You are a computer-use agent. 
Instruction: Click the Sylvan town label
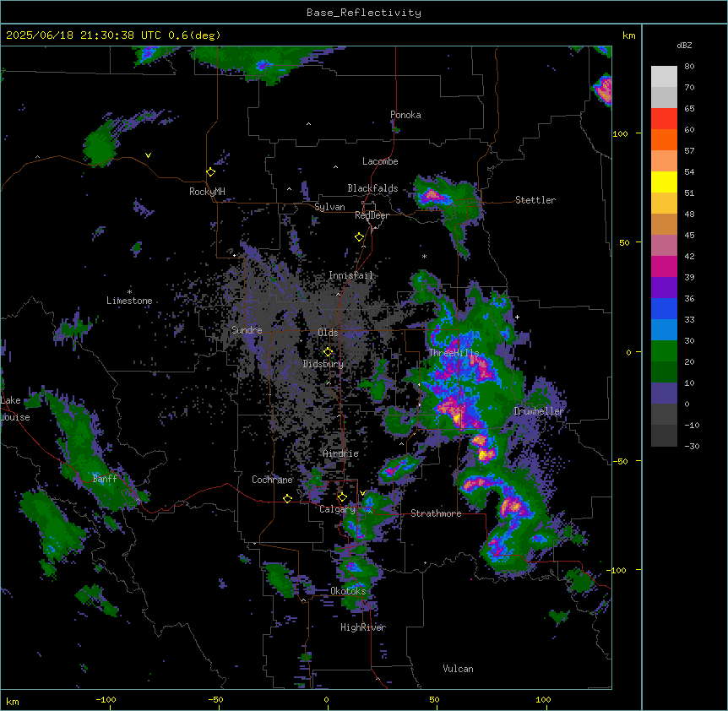[329, 207]
